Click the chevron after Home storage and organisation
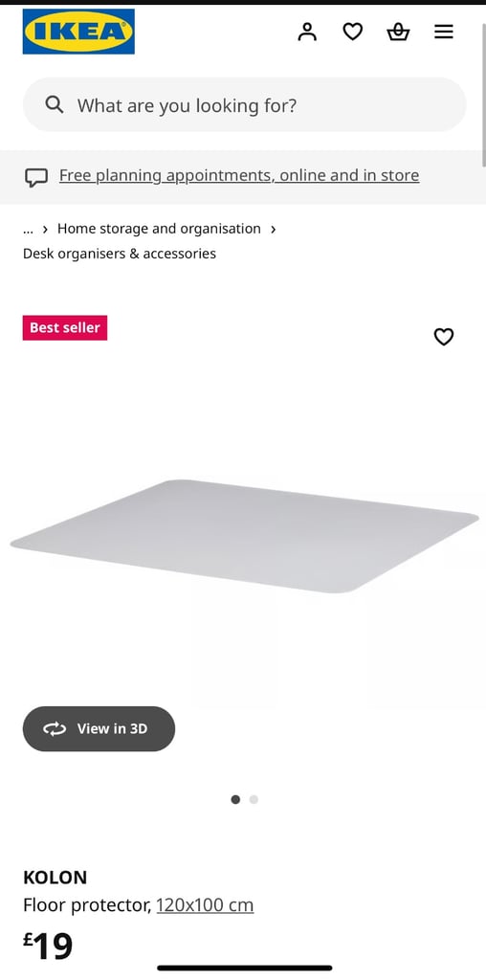 pyautogui.click(x=273, y=230)
